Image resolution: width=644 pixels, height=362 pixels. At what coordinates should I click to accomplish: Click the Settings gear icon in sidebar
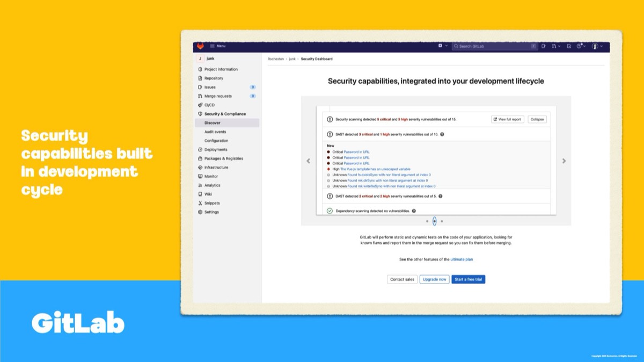click(200, 212)
